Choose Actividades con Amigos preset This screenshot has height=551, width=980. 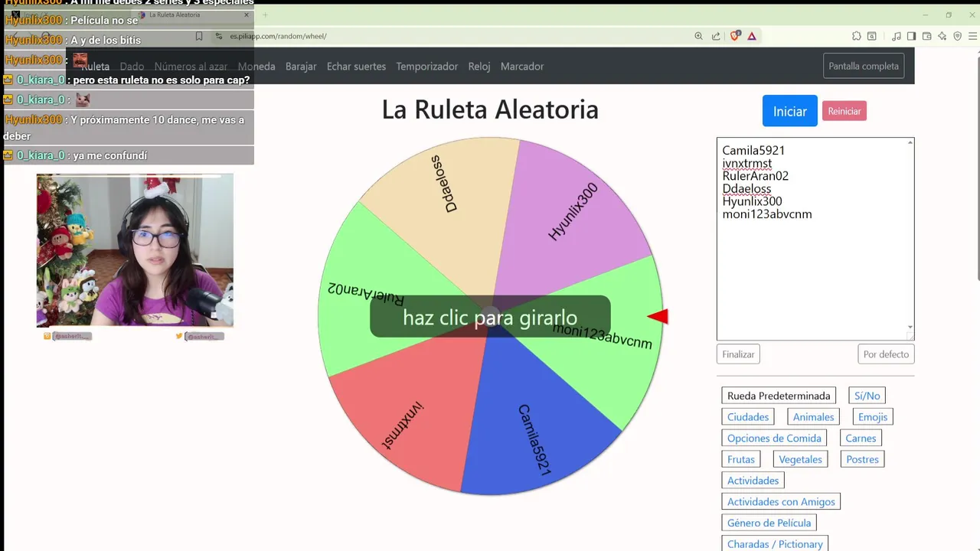[x=781, y=502]
